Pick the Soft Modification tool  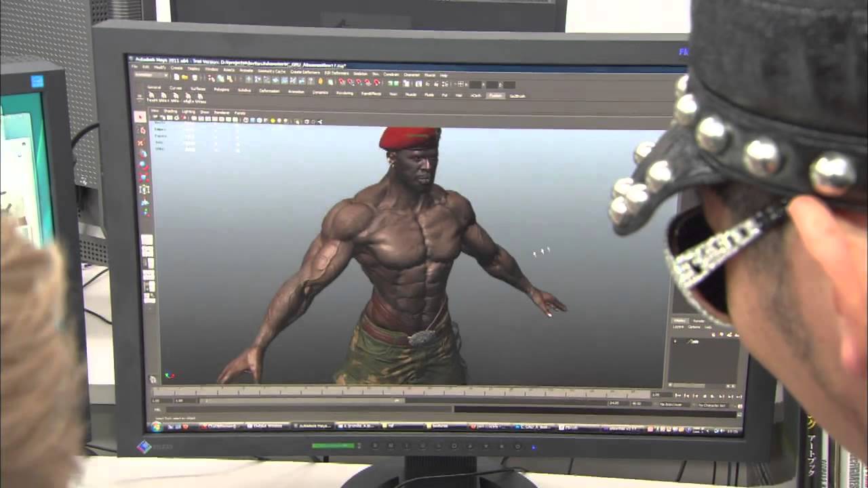pyautogui.click(x=144, y=202)
